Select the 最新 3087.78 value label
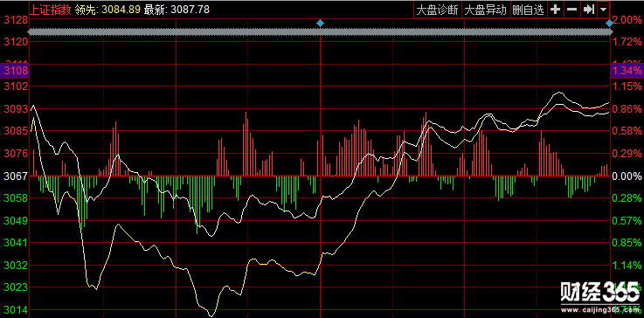The height and width of the screenshot is (318, 644). (177, 10)
